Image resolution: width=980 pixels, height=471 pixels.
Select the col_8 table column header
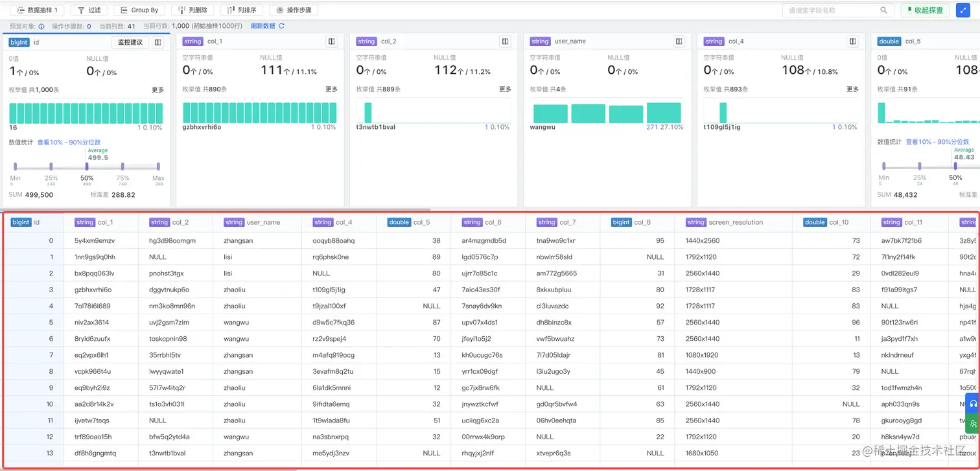pyautogui.click(x=638, y=222)
